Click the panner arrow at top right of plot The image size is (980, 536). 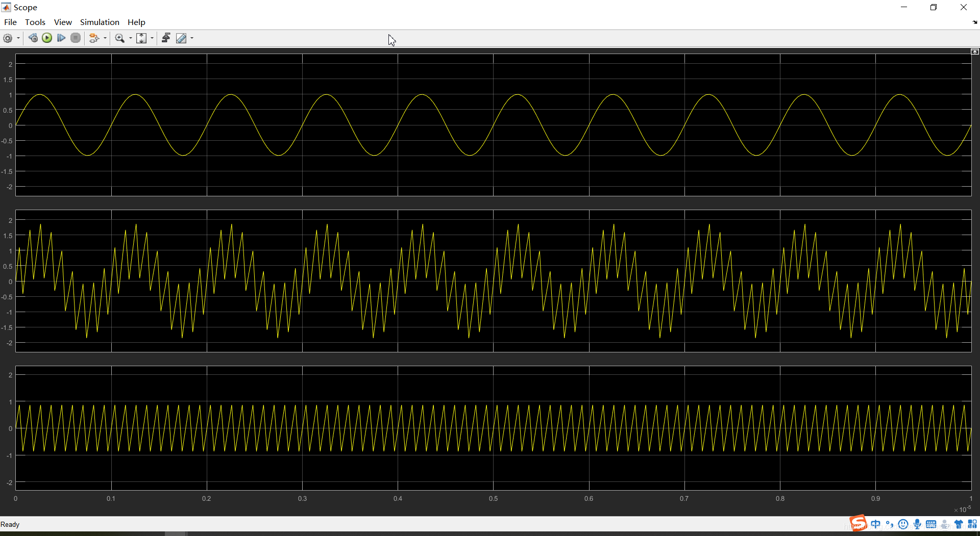(974, 51)
